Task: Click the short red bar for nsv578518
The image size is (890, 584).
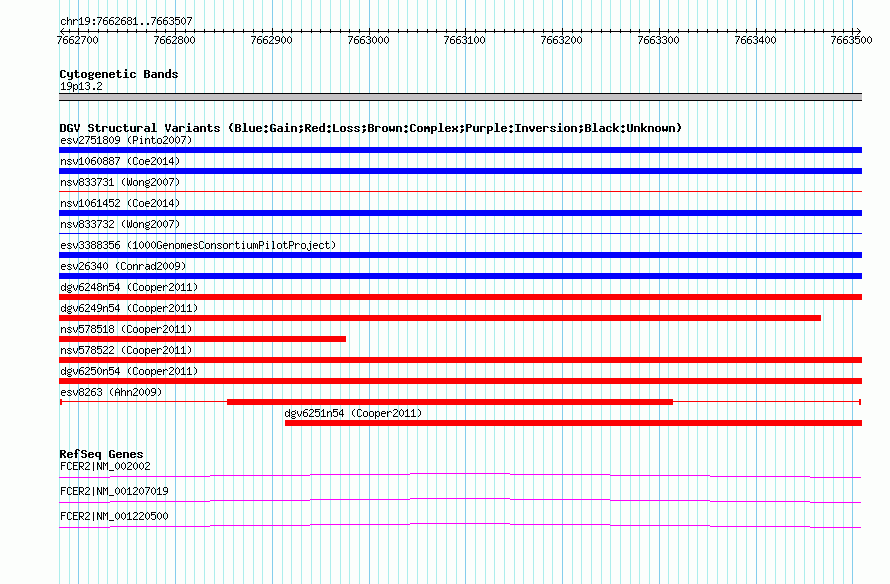Action: click(x=203, y=339)
